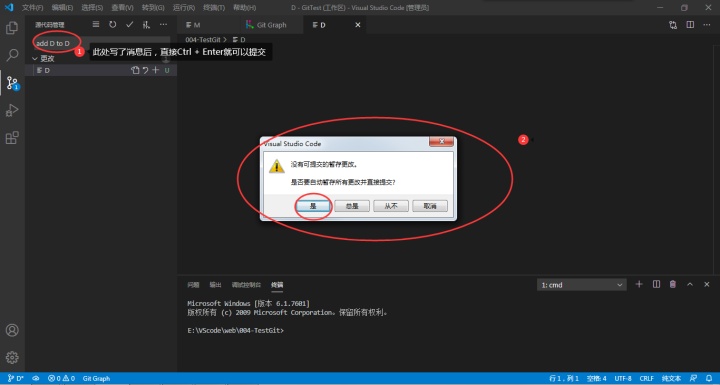Discard changes for file D
Viewport: 720px width, 385px height.
click(145, 70)
